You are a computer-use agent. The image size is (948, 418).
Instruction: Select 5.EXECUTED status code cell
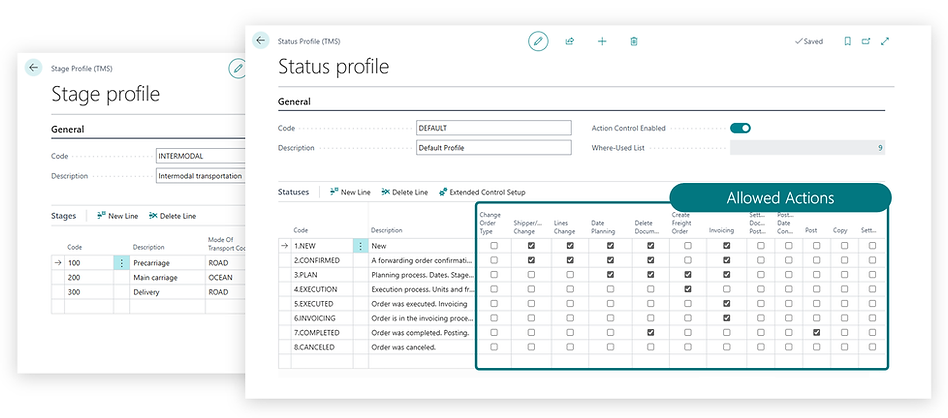[322, 304]
